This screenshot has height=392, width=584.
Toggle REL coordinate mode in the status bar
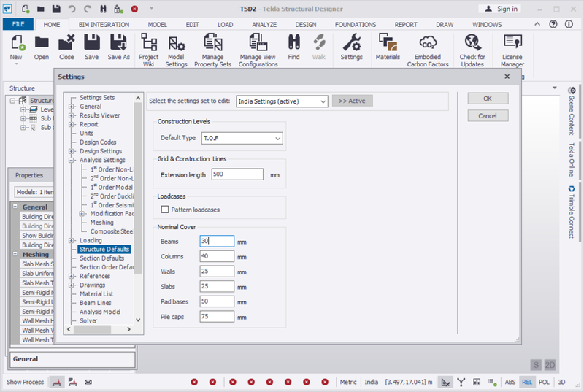[527, 382]
